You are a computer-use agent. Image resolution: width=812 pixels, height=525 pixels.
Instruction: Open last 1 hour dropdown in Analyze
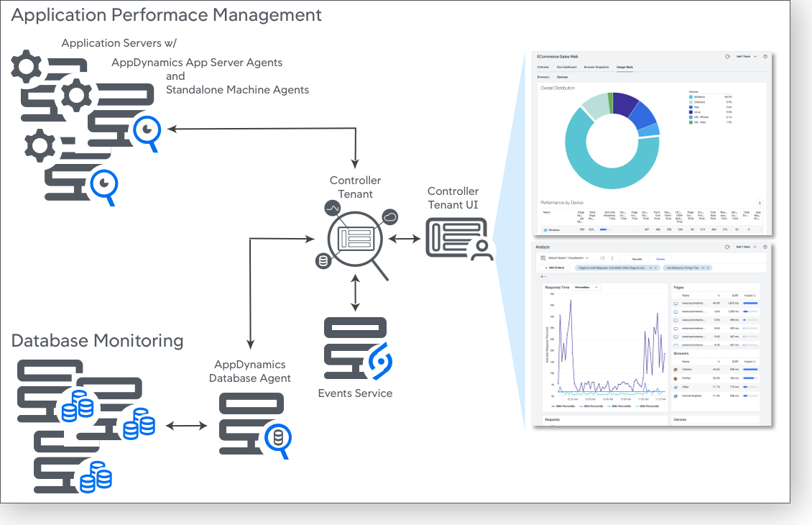pos(746,247)
